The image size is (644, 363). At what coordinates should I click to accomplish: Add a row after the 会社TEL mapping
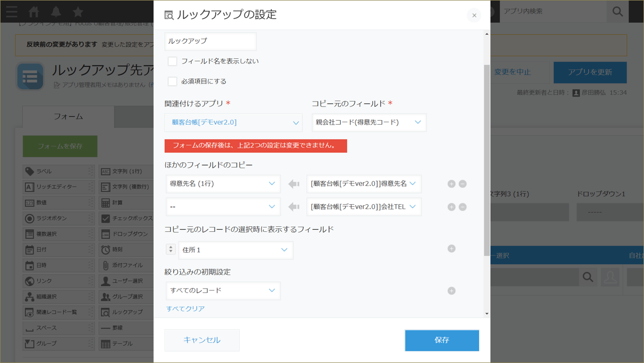tap(451, 207)
